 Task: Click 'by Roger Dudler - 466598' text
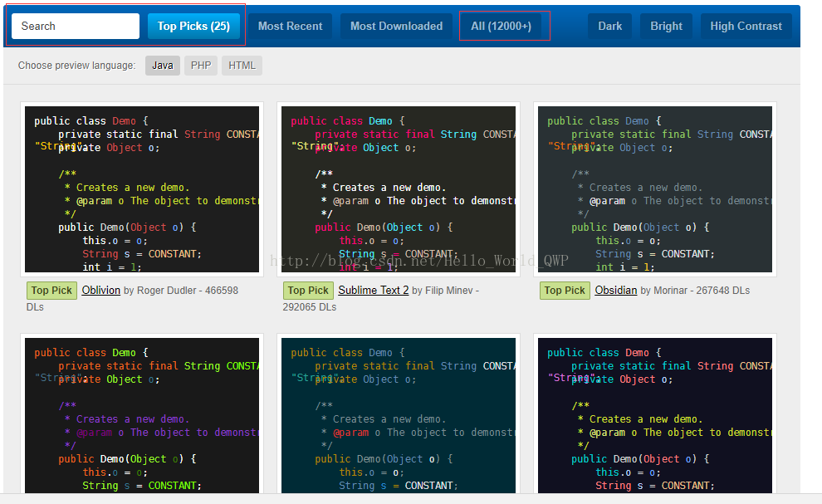(181, 291)
